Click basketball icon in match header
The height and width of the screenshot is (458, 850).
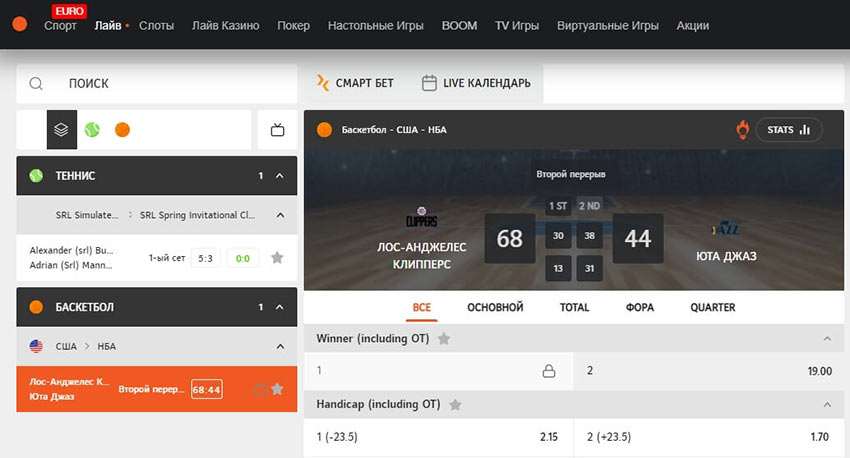(x=324, y=130)
